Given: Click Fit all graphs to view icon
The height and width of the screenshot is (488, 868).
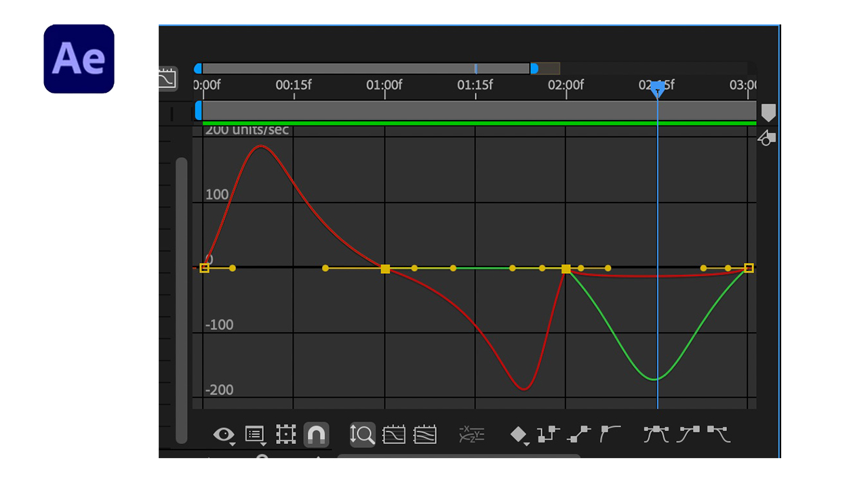Looking at the screenshot, I should (425, 434).
